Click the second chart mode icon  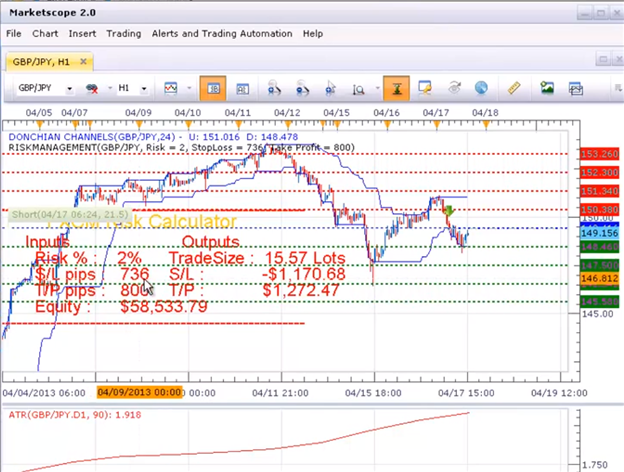pyautogui.click(x=242, y=88)
